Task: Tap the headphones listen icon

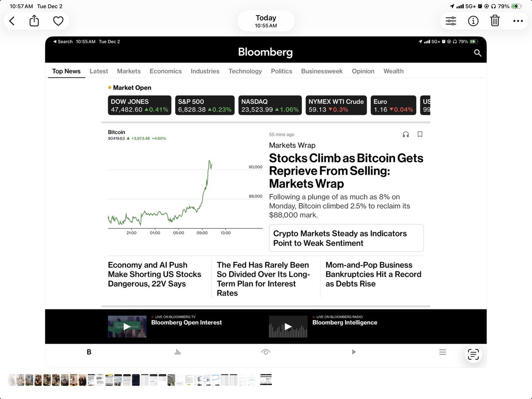Action: (x=406, y=134)
